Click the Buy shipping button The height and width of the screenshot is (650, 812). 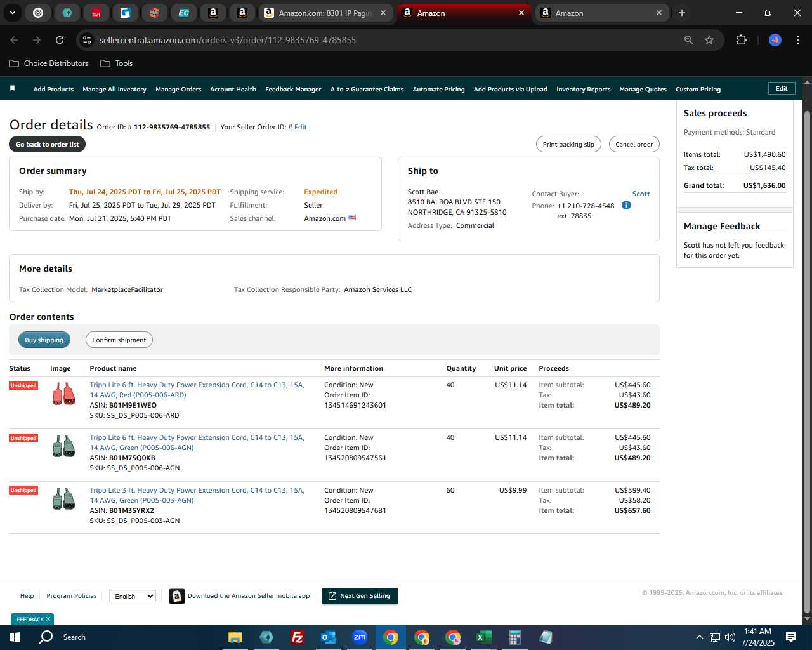coord(44,340)
